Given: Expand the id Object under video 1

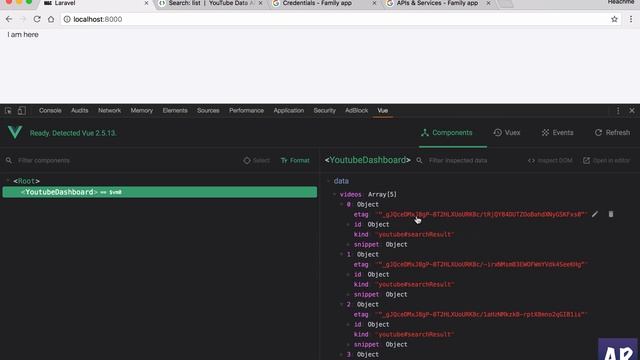Looking at the screenshot, I should [x=348, y=274].
